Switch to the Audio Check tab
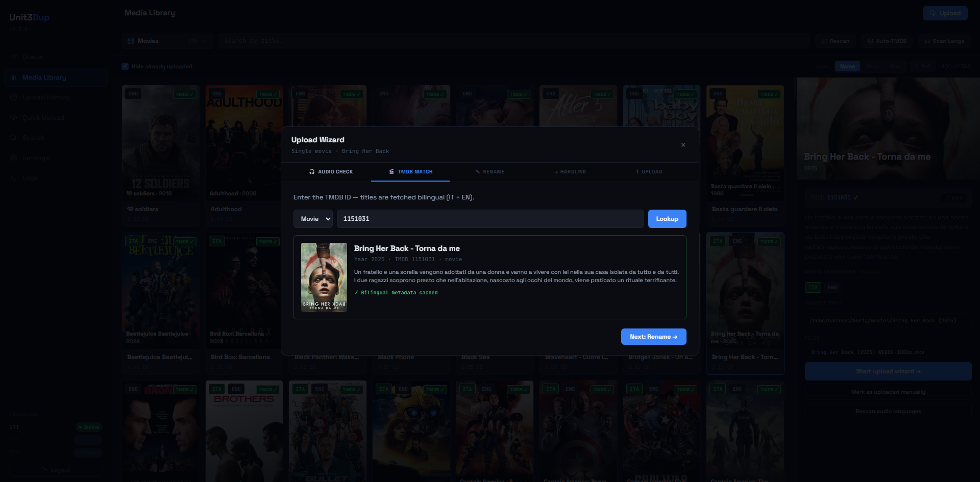980x482 pixels. tap(331, 172)
